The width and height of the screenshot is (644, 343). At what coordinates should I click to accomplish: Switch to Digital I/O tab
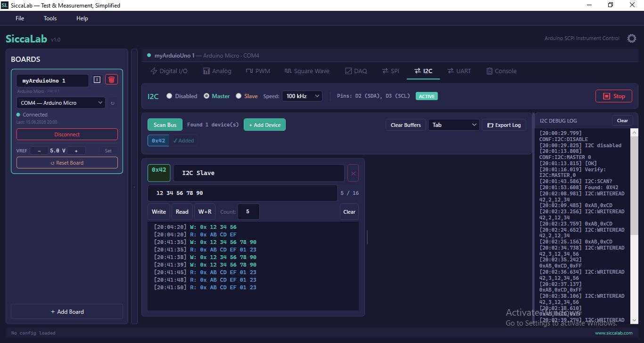[x=169, y=71]
